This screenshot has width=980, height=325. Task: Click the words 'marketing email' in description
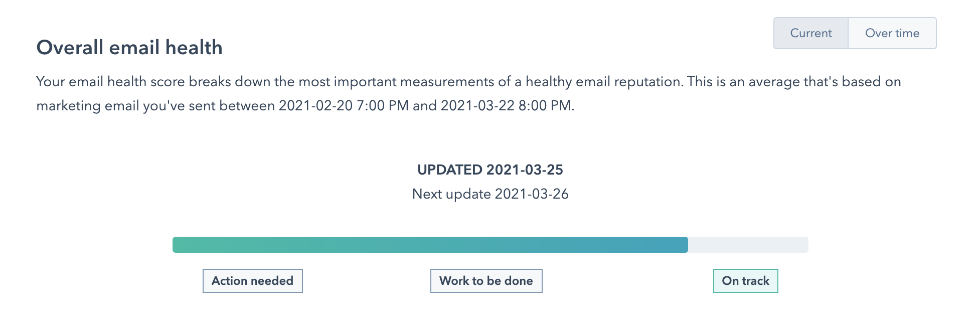[x=87, y=106]
